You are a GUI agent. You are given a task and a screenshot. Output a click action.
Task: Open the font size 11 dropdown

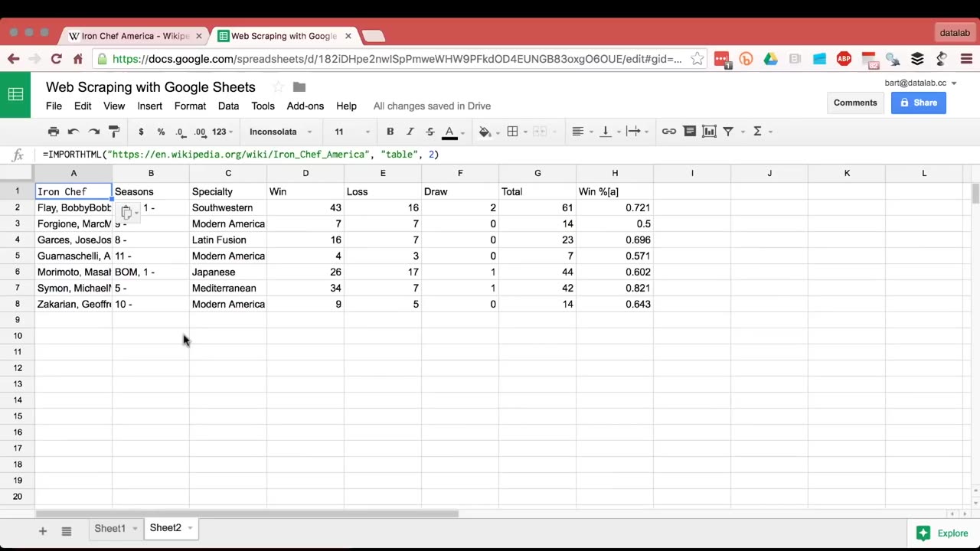click(x=351, y=132)
